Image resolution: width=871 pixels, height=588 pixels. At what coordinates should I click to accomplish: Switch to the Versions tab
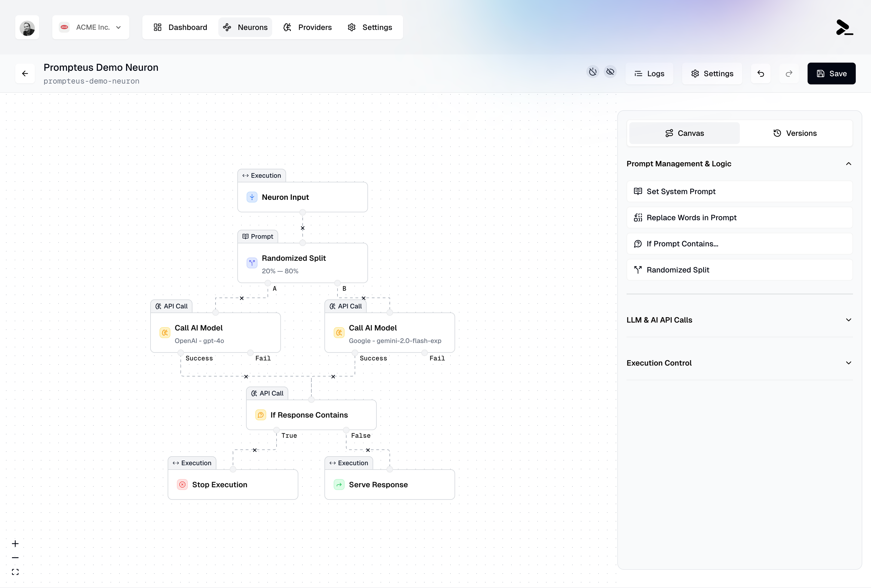coord(795,133)
